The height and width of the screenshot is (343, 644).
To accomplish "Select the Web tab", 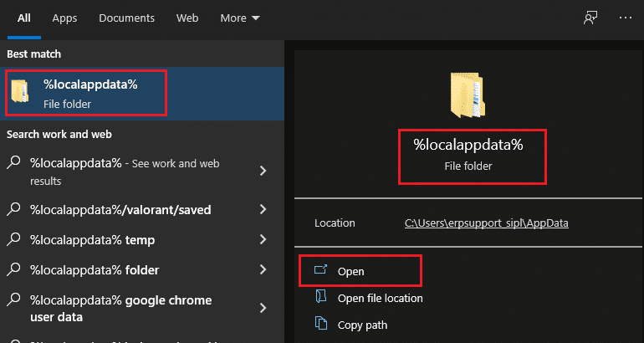I will point(187,18).
